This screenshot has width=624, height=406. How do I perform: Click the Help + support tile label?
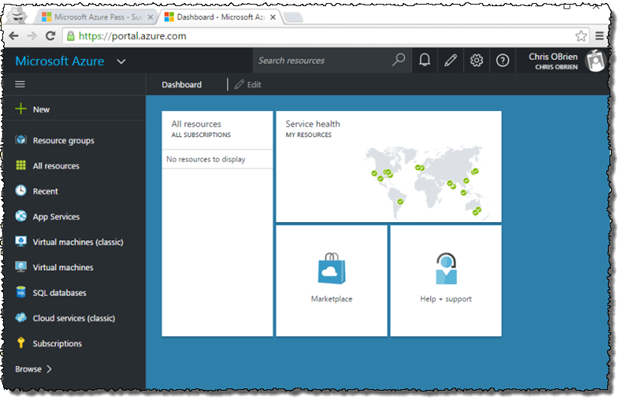446,299
